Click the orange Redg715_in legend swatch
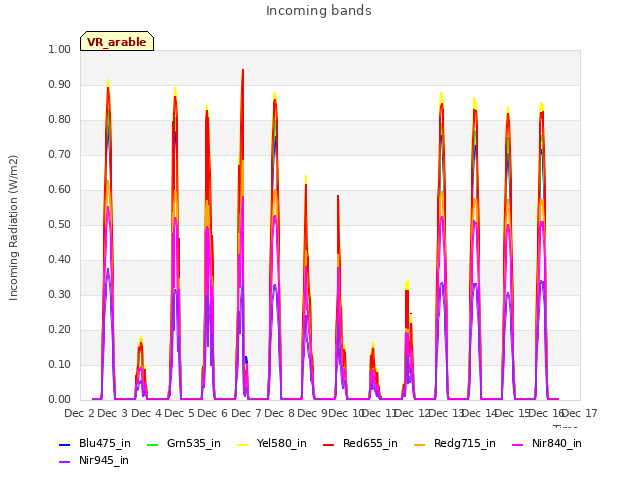The width and height of the screenshot is (640, 480). click(x=420, y=444)
